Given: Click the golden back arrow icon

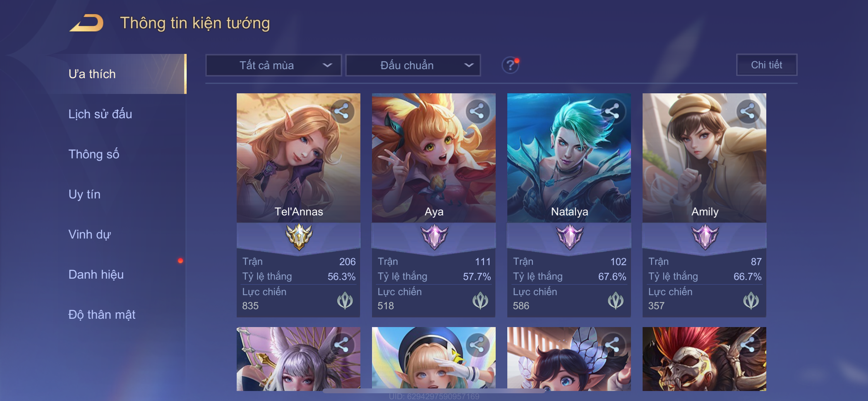Looking at the screenshot, I should [x=87, y=23].
